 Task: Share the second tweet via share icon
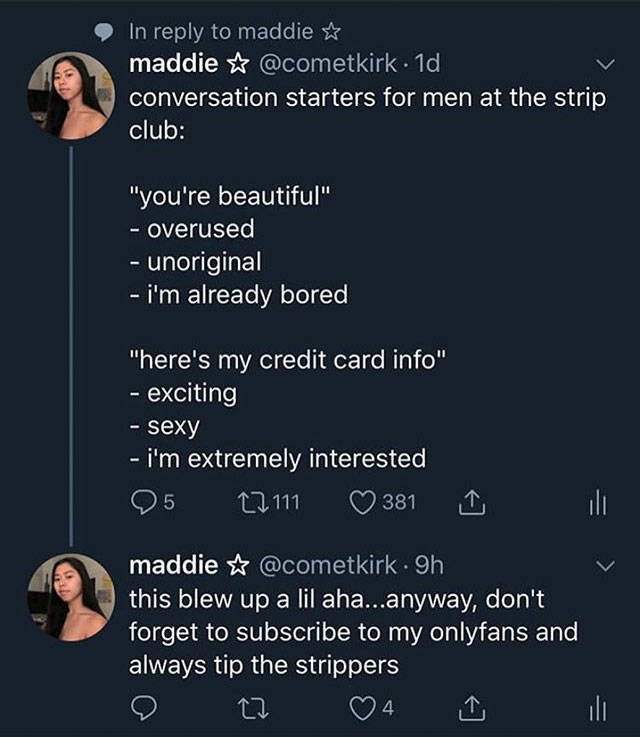[x=472, y=708]
